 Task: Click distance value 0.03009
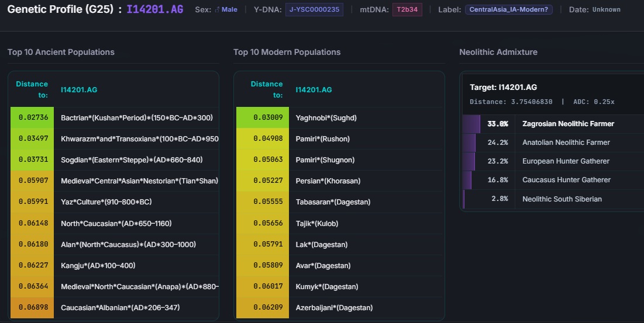[x=268, y=117]
